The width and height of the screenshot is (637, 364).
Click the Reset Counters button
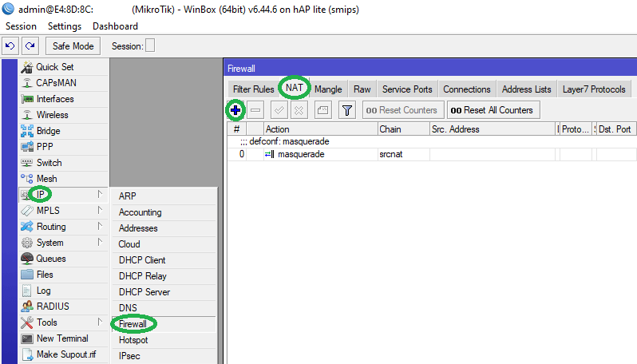[403, 110]
